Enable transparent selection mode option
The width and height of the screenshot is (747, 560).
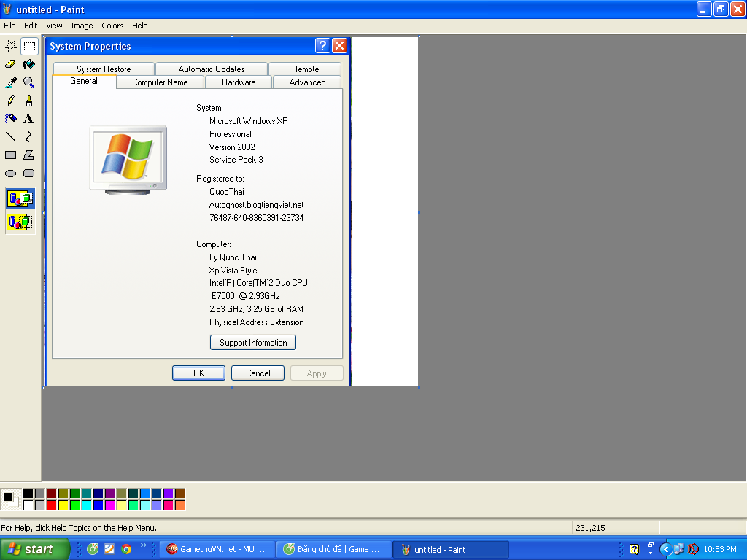point(20,222)
